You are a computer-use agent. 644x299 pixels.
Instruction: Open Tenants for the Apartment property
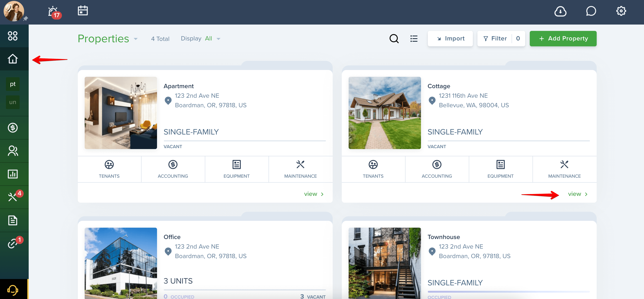pyautogui.click(x=109, y=169)
